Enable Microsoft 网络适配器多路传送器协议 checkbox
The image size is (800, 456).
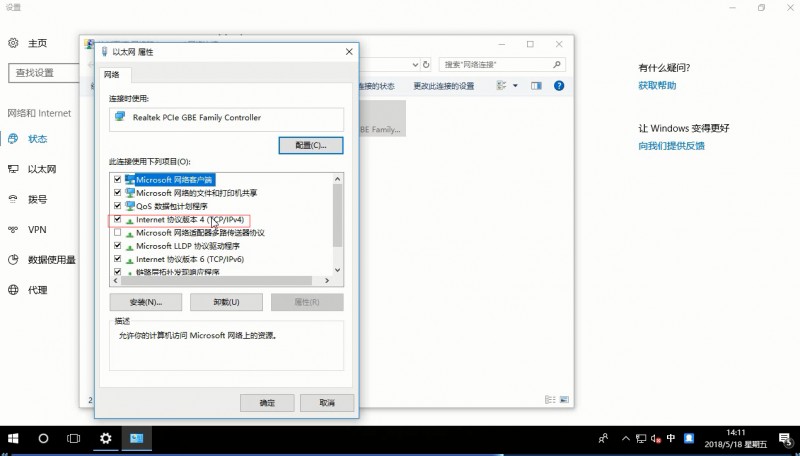click(117, 233)
